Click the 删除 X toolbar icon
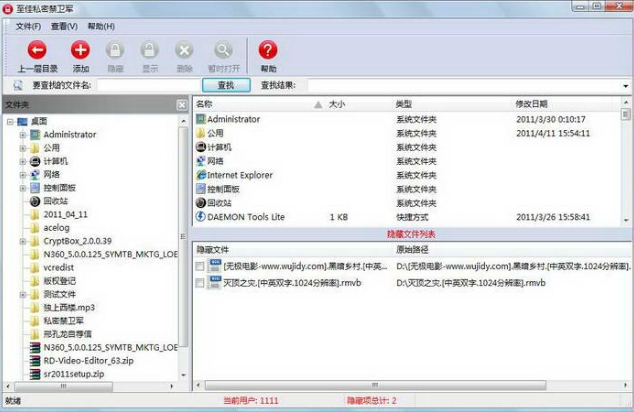This screenshot has width=634, height=412. (184, 51)
